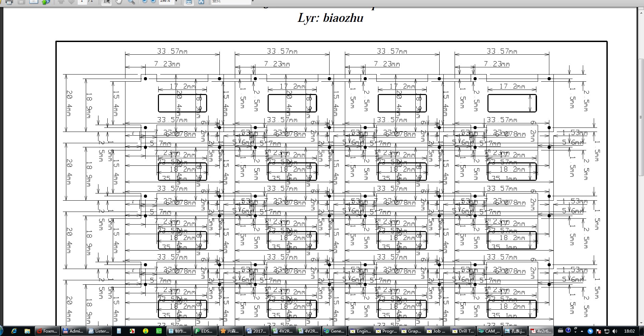Switch to Progr... taskbar window
Screen dimensions: 644x336
386,331
